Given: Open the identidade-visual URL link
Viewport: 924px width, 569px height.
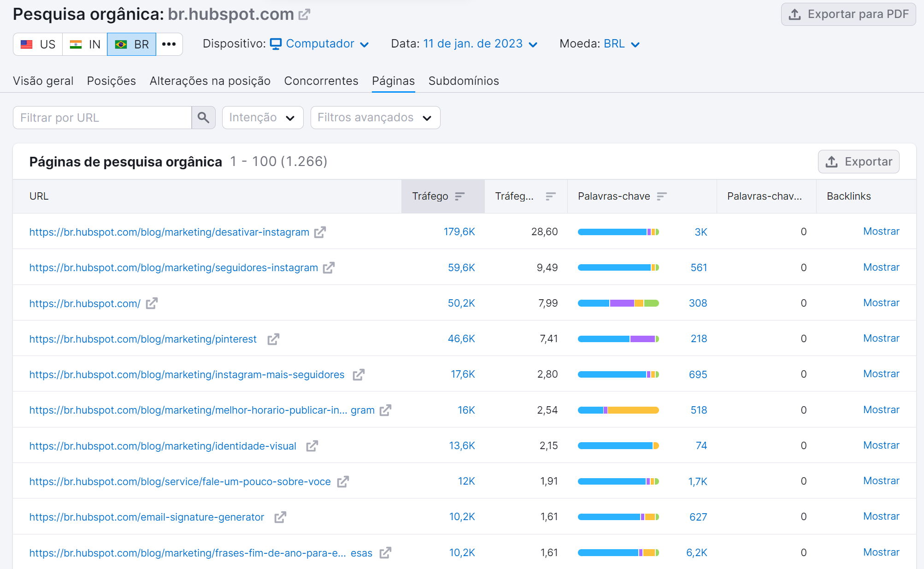Looking at the screenshot, I should (x=163, y=446).
